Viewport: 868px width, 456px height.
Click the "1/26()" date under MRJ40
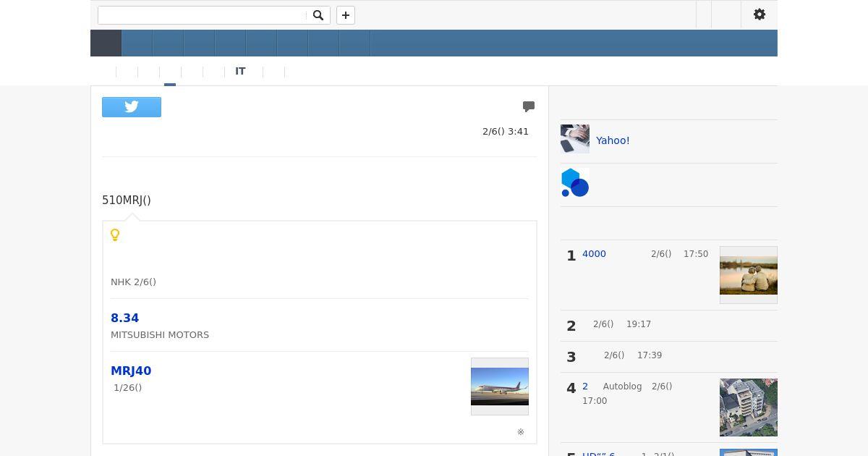tap(128, 388)
